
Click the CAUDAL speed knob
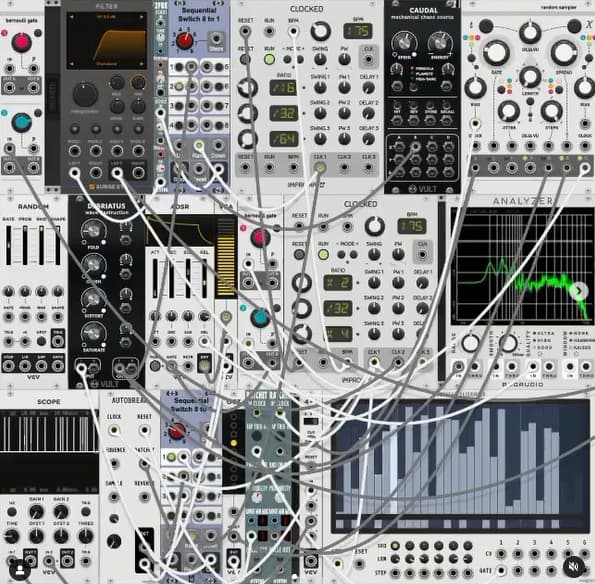tap(403, 43)
